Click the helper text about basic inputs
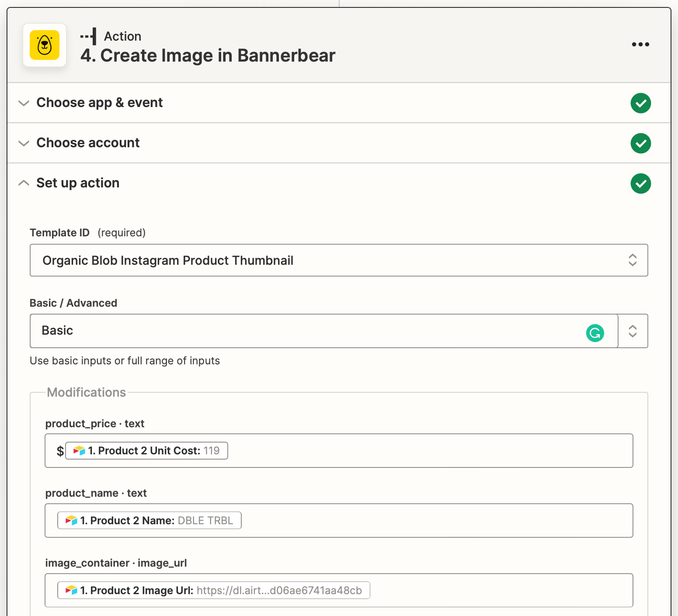The width and height of the screenshot is (678, 616). point(125,361)
